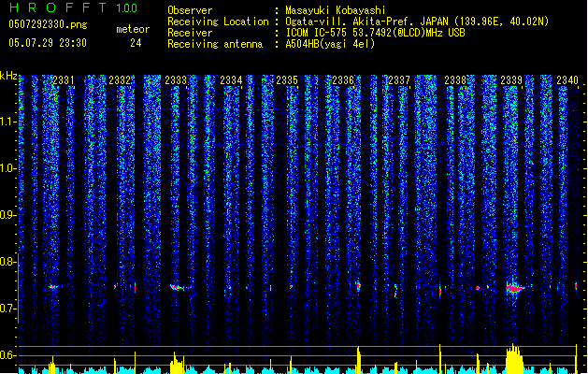Screen dimensions: 588x374
Task: Click the 0.8 kHz axis tick label
Action: coord(7,262)
